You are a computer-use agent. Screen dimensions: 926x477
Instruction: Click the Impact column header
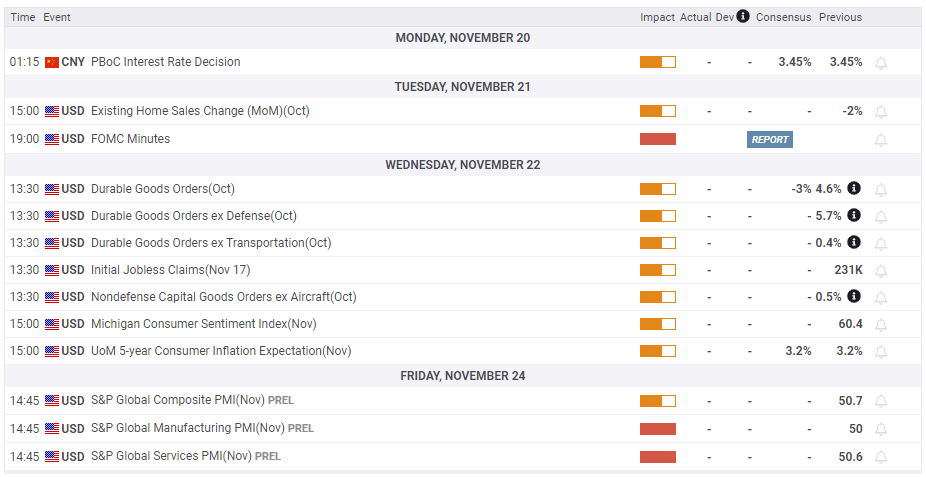pos(657,17)
